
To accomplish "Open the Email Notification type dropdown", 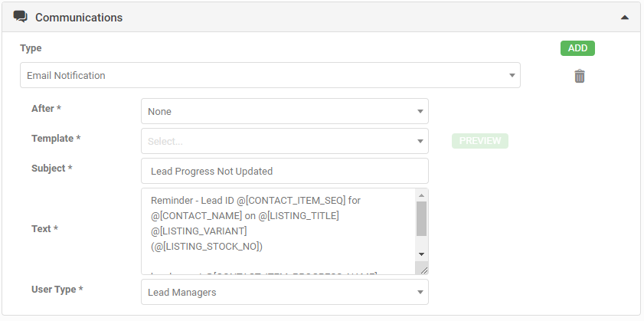I will pyautogui.click(x=270, y=76).
